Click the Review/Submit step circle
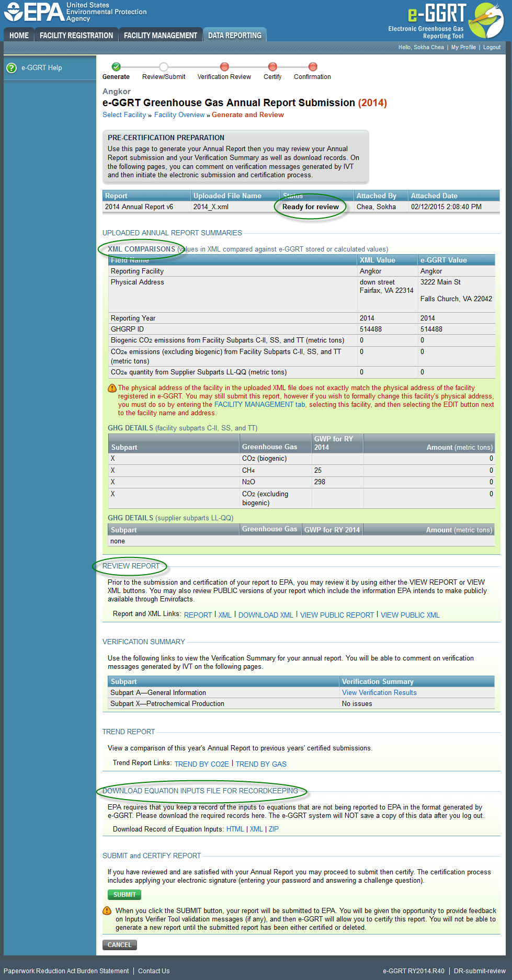 [x=164, y=67]
